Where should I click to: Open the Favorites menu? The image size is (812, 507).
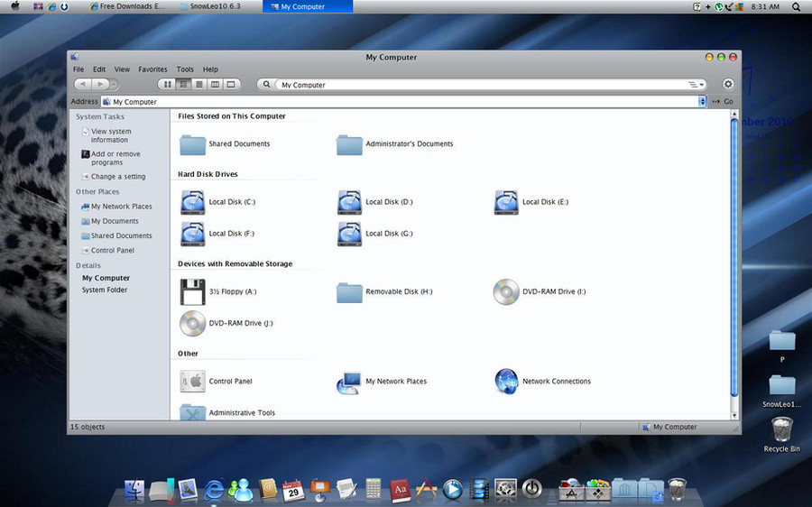[152, 69]
